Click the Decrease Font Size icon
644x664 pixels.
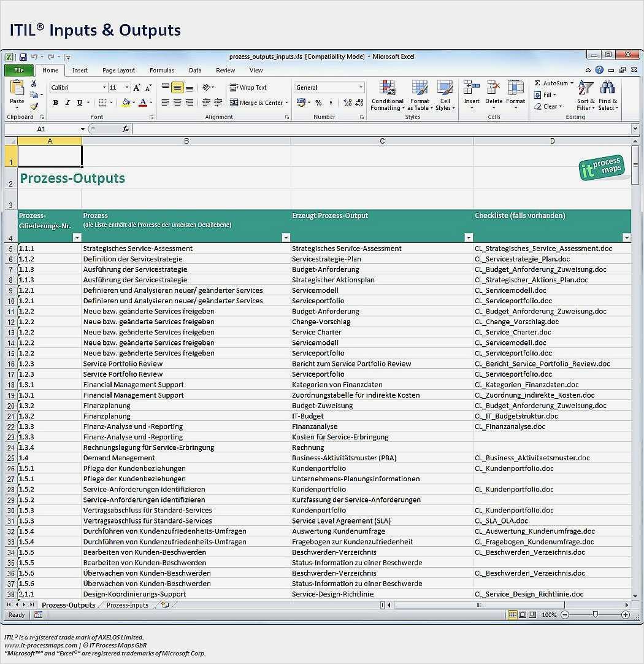[148, 88]
